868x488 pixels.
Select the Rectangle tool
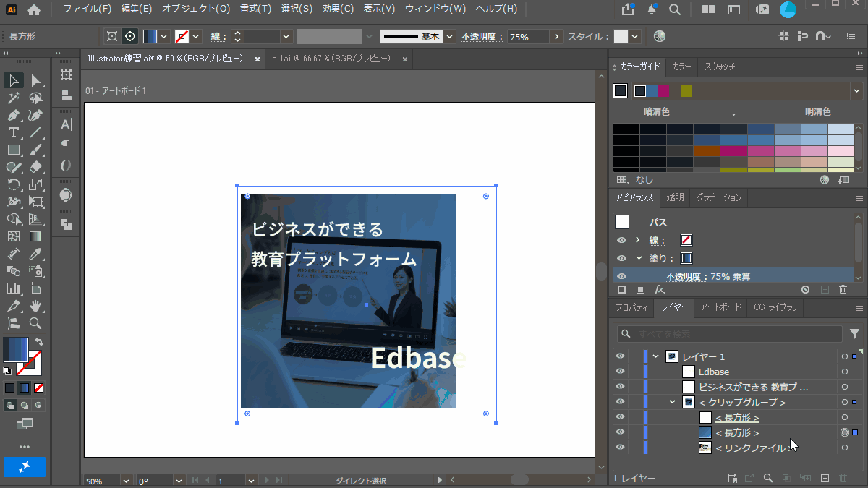14,150
